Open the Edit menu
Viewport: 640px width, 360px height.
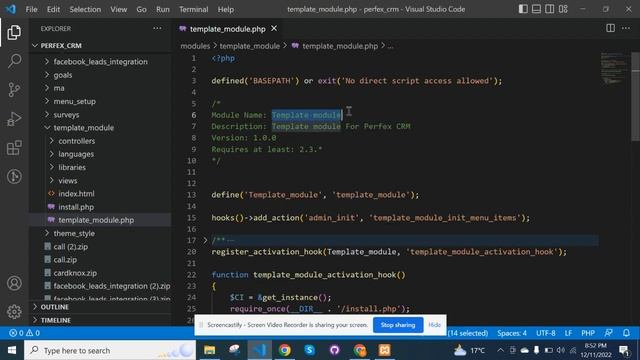(x=53, y=9)
